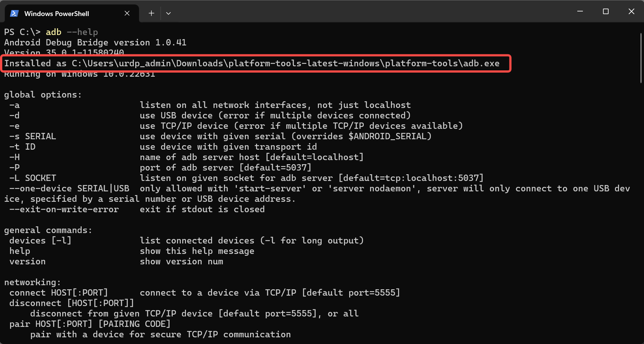This screenshot has height=344, width=644.
Task: Click the typed 'adb --help' command
Action: pyautogui.click(x=72, y=32)
